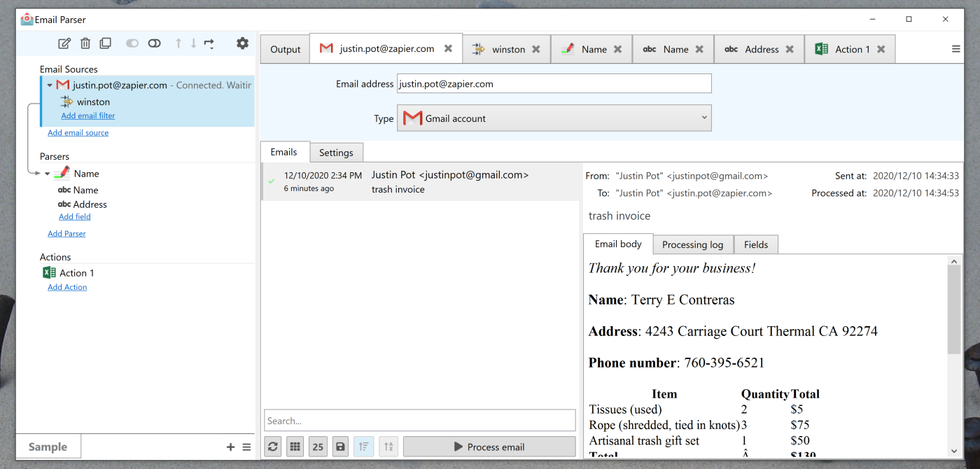Switch to the Action 1 tab
Viewport: 980px width, 469px height.
pyautogui.click(x=850, y=50)
